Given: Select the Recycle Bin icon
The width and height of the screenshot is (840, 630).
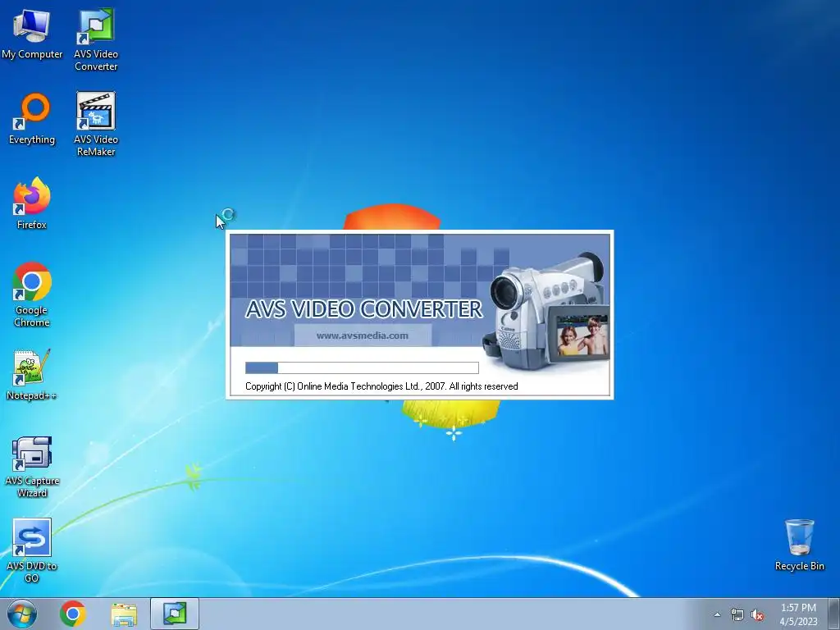Looking at the screenshot, I should point(799,545).
